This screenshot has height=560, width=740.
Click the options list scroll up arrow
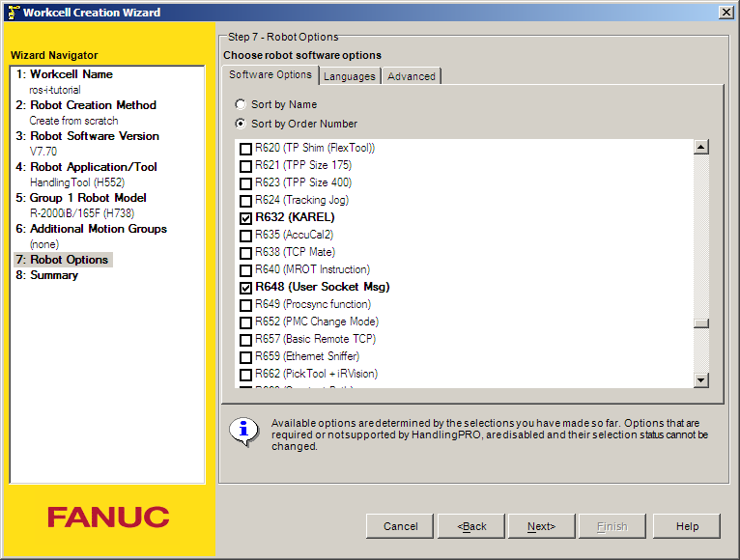[701, 147]
